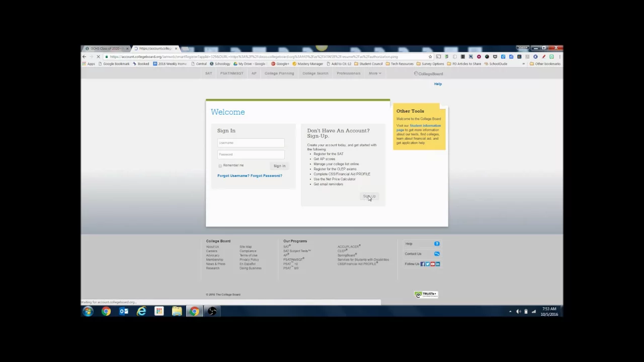The height and width of the screenshot is (362, 644).
Task: Click the Contact Us phone icon
Action: (437, 254)
